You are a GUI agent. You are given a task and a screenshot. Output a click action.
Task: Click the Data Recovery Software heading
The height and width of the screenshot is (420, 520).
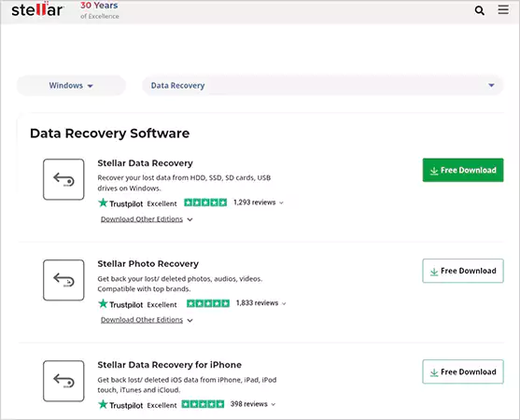tap(110, 133)
